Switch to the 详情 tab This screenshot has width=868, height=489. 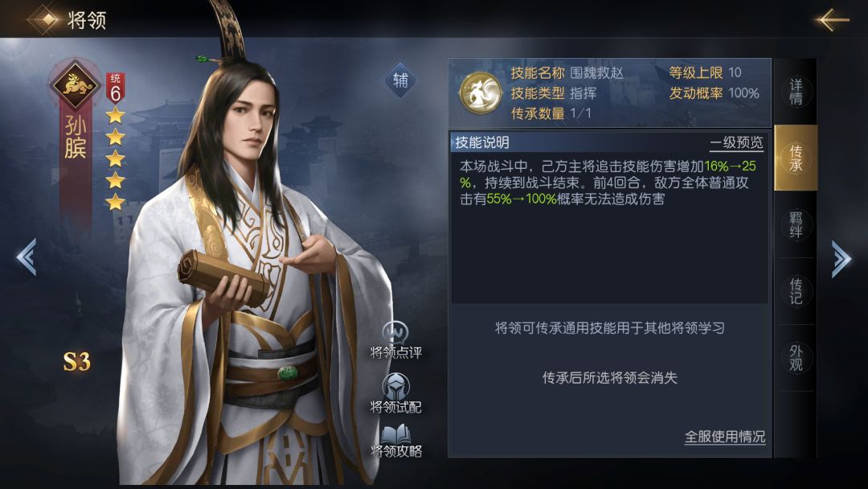796,92
